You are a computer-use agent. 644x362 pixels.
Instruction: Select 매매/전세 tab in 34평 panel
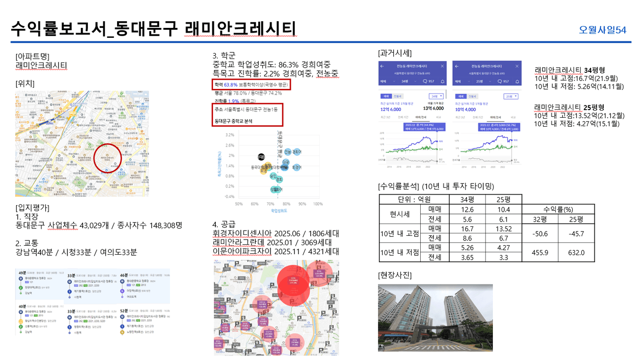pyautogui.click(x=421, y=117)
